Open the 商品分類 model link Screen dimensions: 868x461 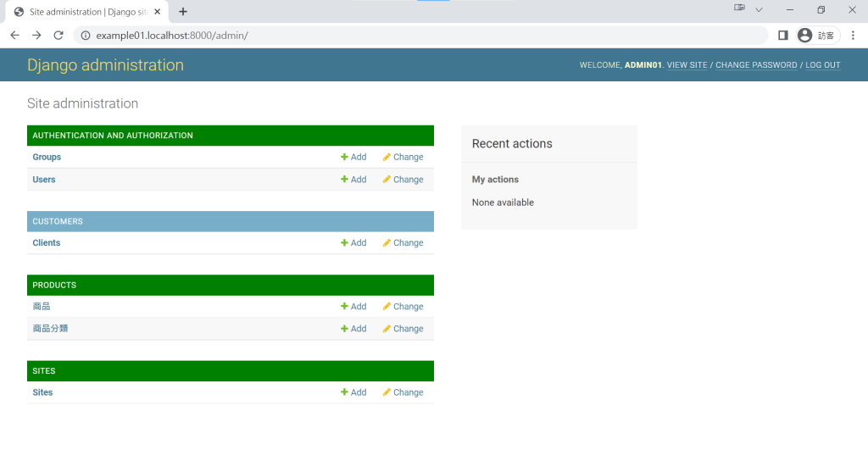tap(50, 329)
